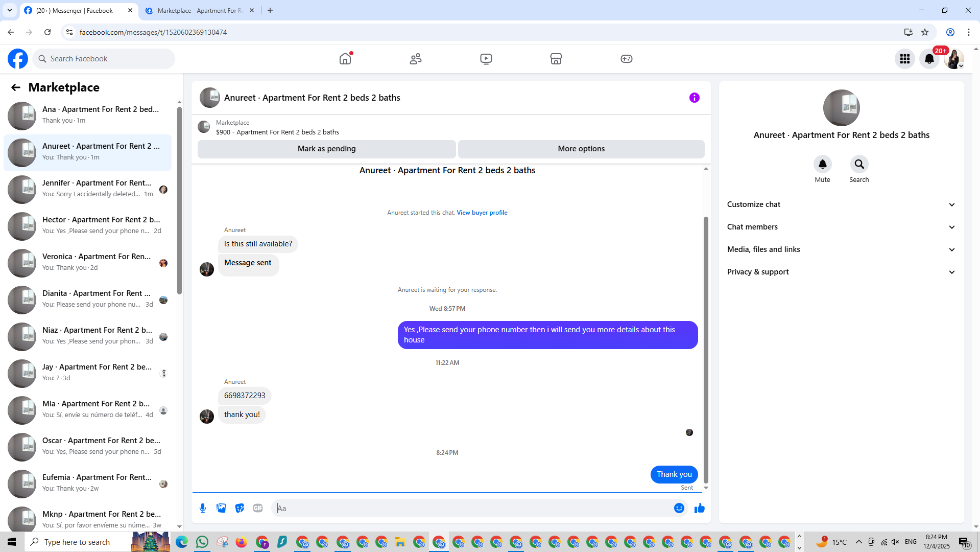Click the browser address bar URL
Screen dimensions: 980x552
pyautogui.click(x=153, y=32)
